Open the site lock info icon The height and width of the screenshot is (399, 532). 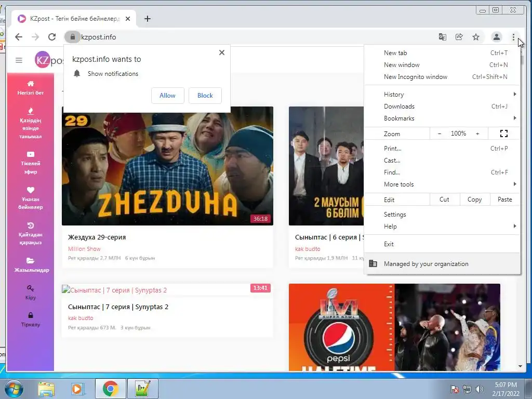[x=72, y=37]
